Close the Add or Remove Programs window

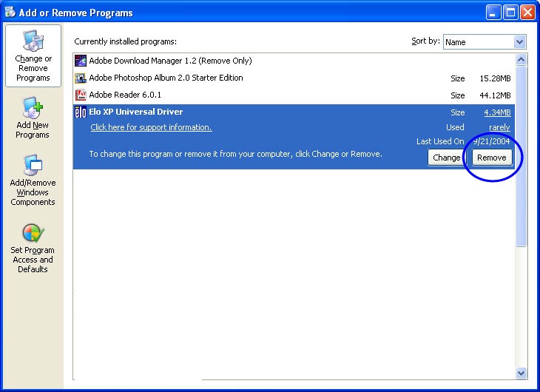click(x=527, y=13)
